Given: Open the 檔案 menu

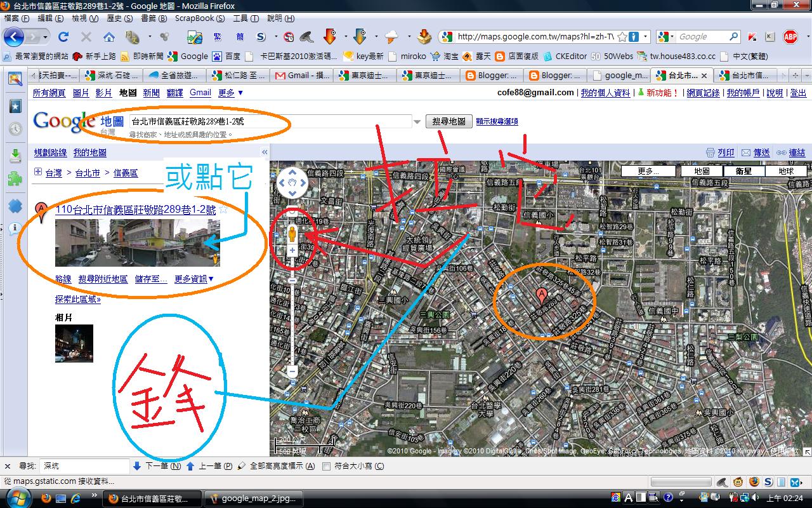Looking at the screenshot, I should point(16,18).
